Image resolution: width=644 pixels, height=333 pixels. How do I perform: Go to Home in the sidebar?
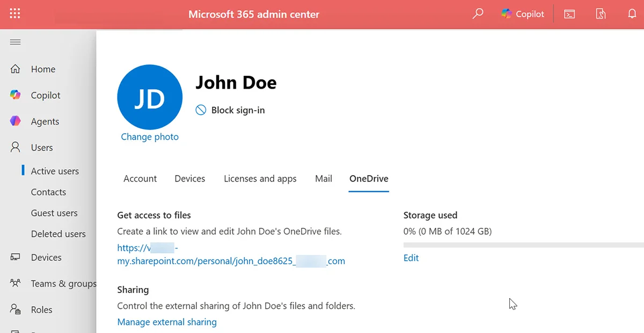point(42,69)
